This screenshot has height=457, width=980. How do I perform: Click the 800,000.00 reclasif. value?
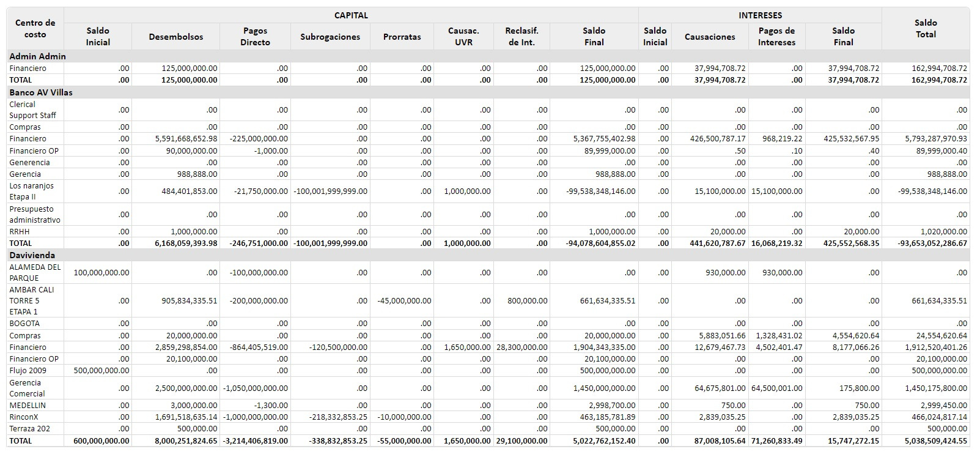tap(527, 301)
